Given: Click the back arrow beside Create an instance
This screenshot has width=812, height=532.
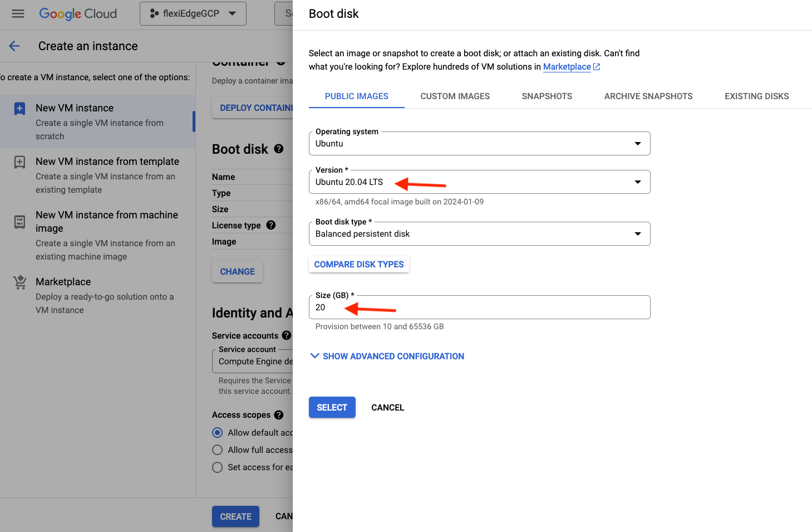Looking at the screenshot, I should (14, 46).
